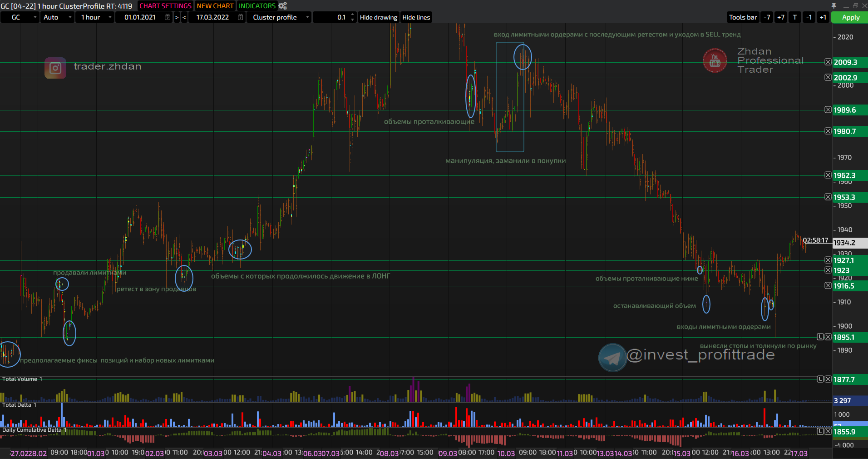This screenshot has height=459, width=868.
Task: Change the 1 hour timeframe dropdown
Action: point(95,17)
